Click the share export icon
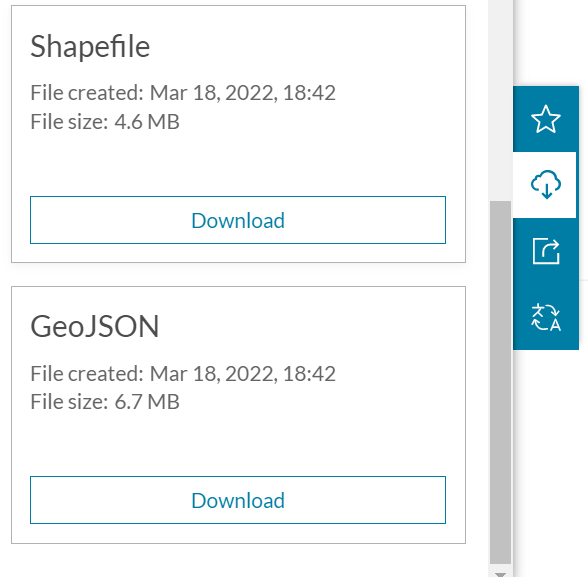588x577 pixels. click(546, 250)
